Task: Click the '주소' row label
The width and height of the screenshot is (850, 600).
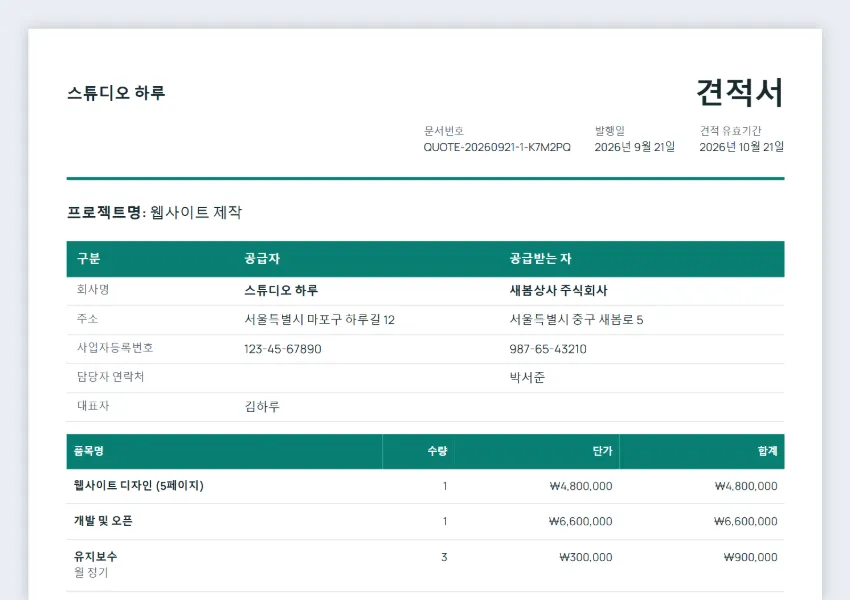Action: point(87,319)
